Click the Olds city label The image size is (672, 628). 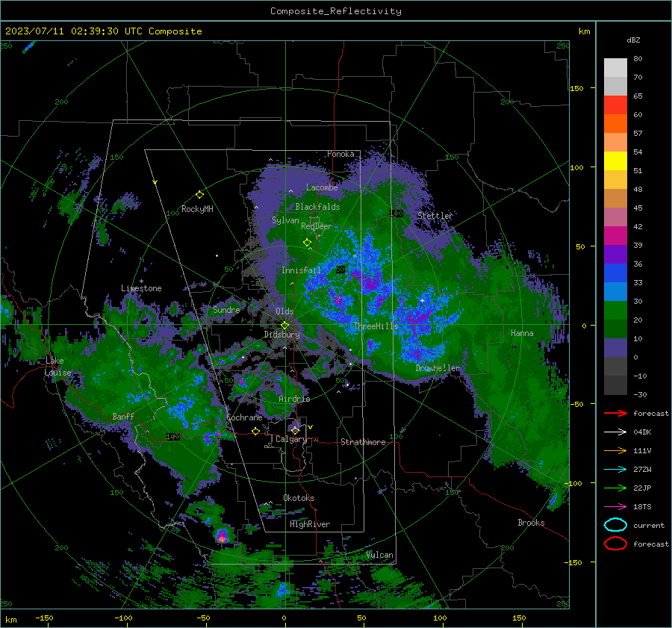coord(284,311)
